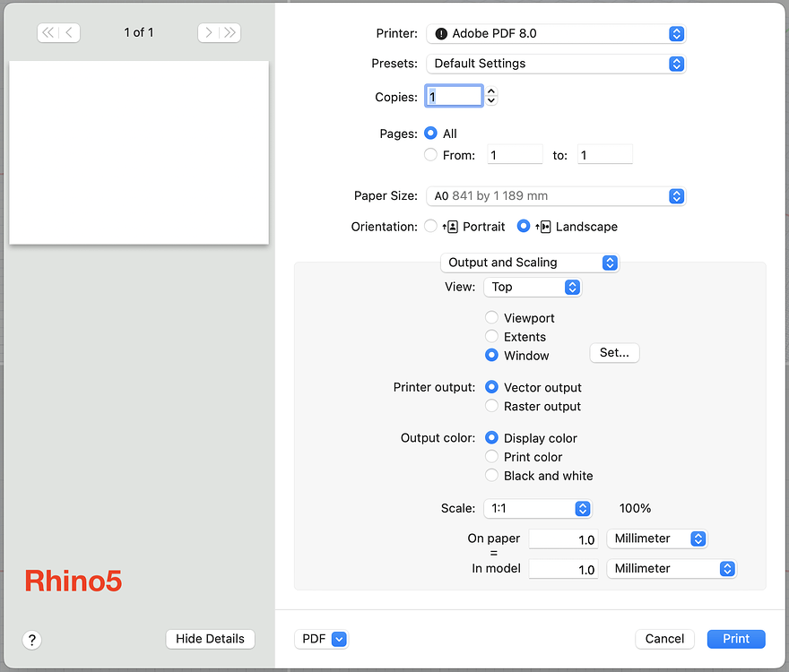Click the previous page arrow above the preview

pyautogui.click(x=69, y=32)
